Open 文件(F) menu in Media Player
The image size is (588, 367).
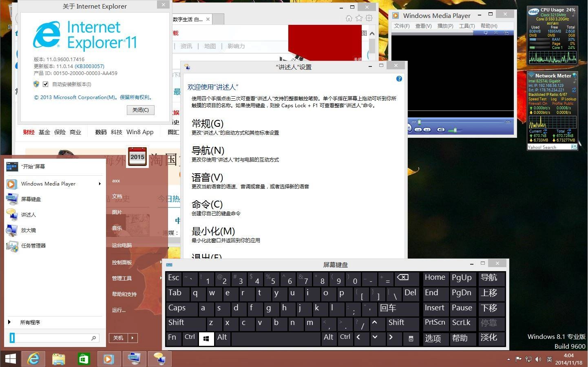pyautogui.click(x=402, y=26)
